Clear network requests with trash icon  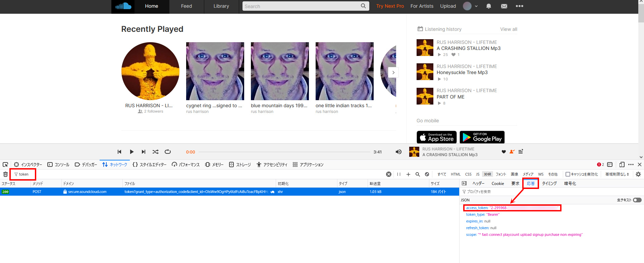pos(5,174)
